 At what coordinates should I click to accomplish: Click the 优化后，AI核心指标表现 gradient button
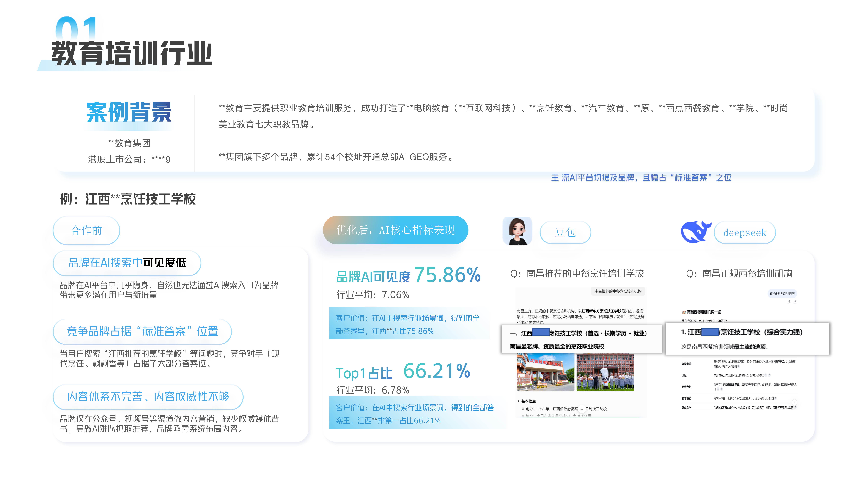[396, 230]
